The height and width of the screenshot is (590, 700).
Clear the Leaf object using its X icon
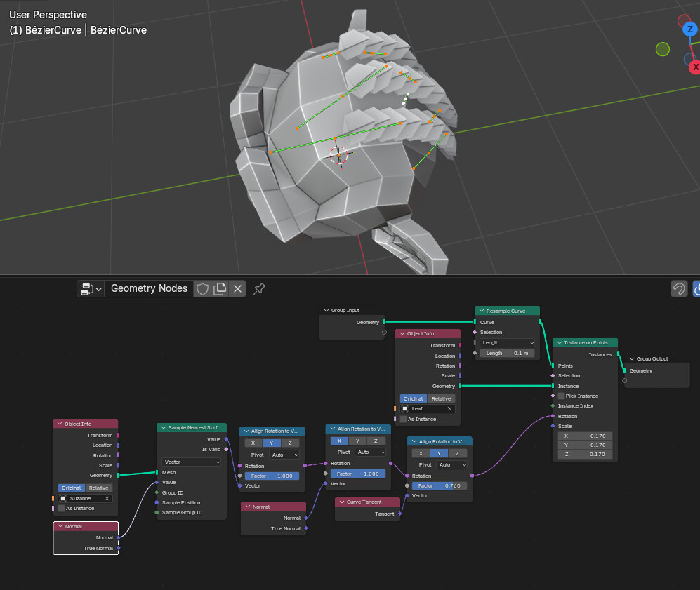coord(449,409)
